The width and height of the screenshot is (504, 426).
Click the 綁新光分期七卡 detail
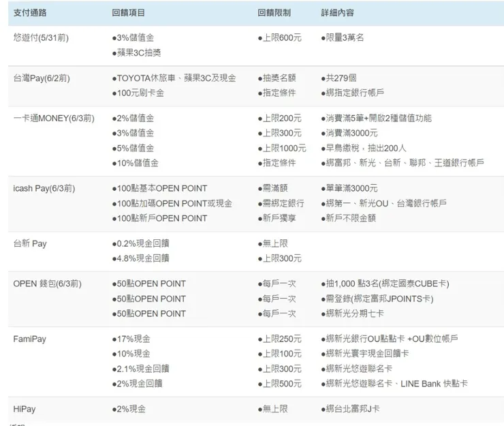[x=352, y=314]
